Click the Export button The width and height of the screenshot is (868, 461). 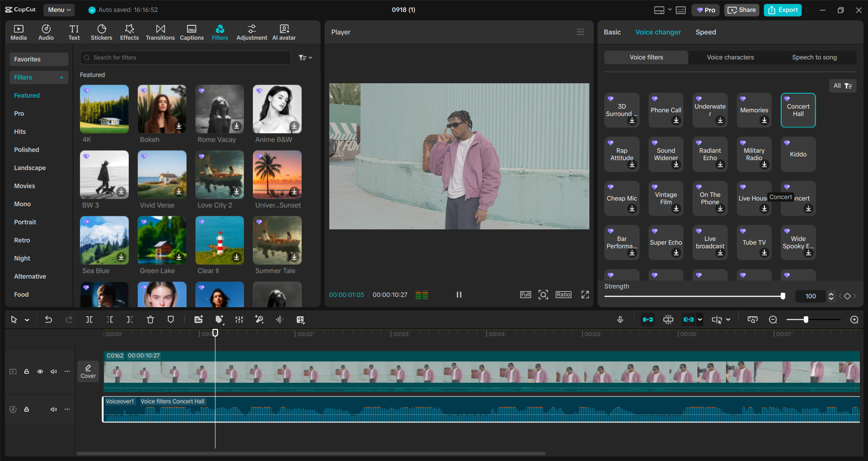click(783, 10)
